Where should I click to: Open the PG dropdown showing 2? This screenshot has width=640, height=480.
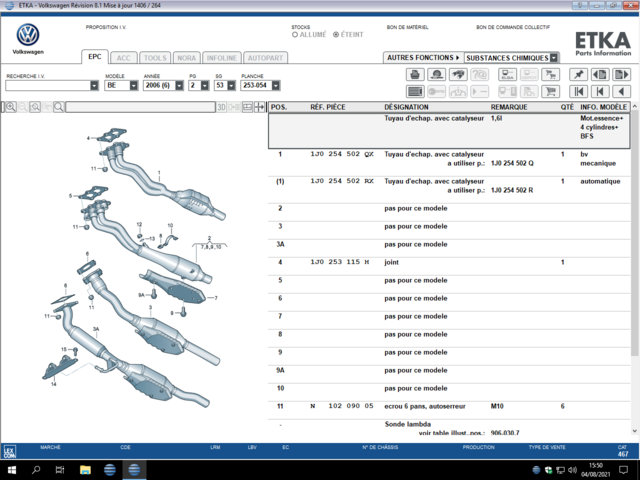[x=205, y=85]
